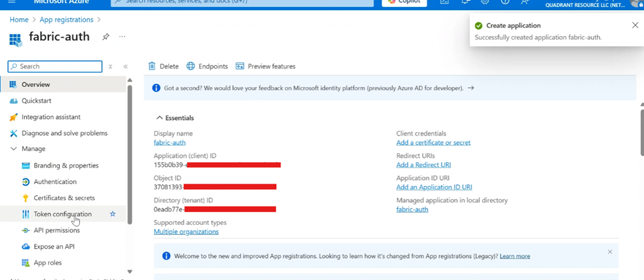The width and height of the screenshot is (644, 280).
Task: Click the main page vertical scrollbar
Action: 641,134
